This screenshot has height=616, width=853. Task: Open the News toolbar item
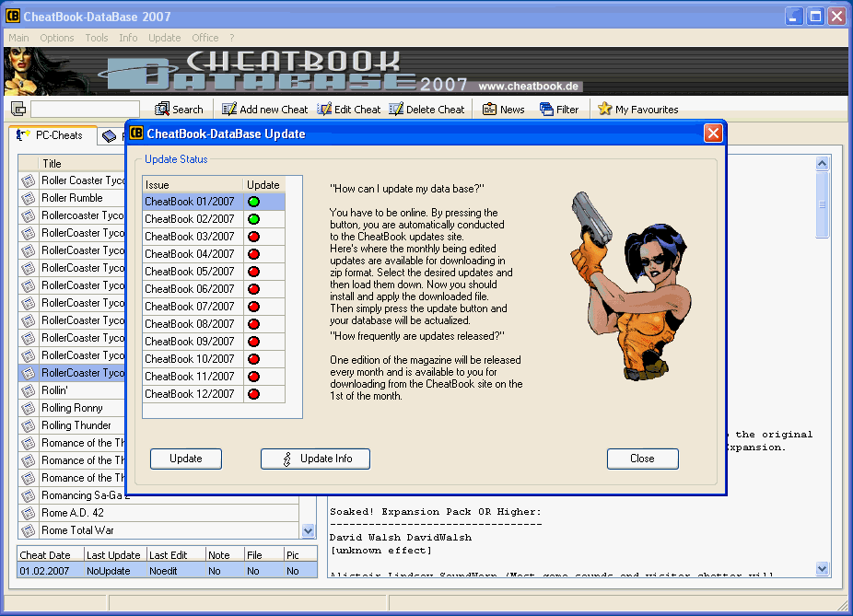489,109
